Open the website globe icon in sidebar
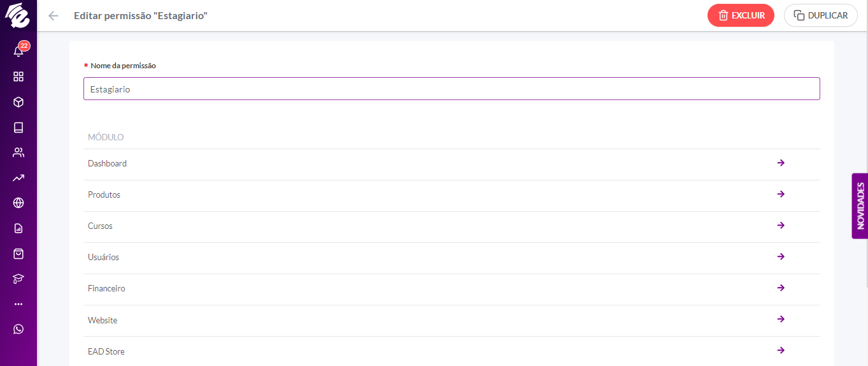This screenshot has width=868, height=366. [x=18, y=203]
